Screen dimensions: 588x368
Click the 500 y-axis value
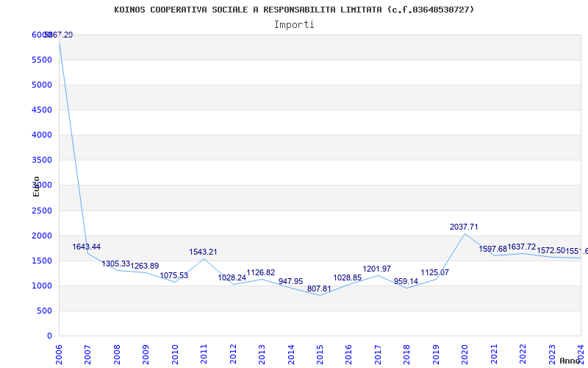[x=44, y=311]
